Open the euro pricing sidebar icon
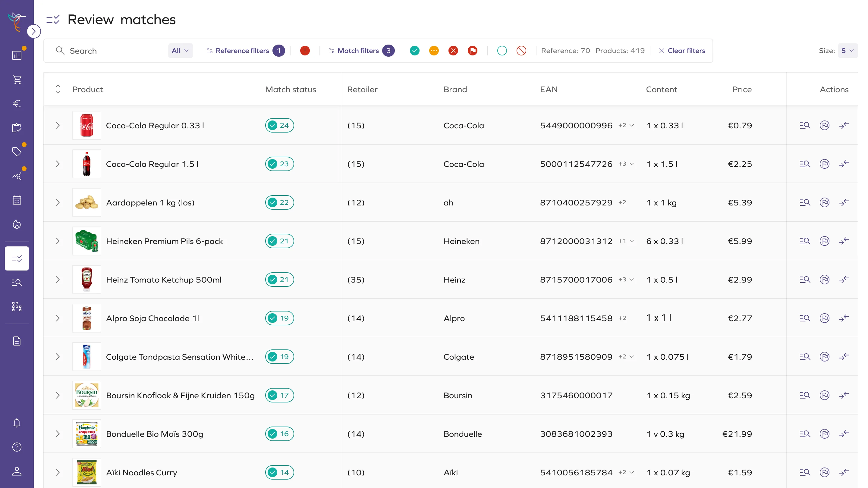This screenshot has height=488, width=868. click(17, 104)
